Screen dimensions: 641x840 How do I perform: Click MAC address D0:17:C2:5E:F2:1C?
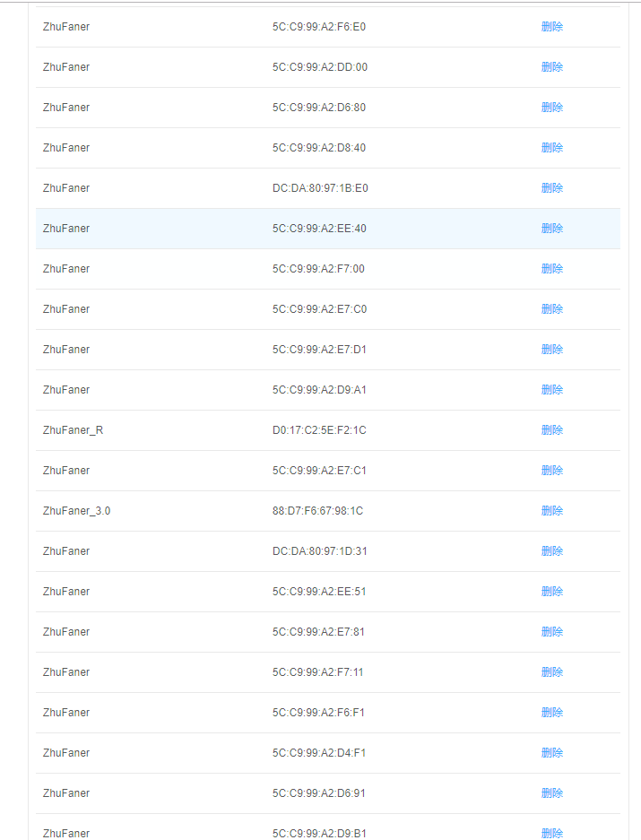click(x=319, y=430)
